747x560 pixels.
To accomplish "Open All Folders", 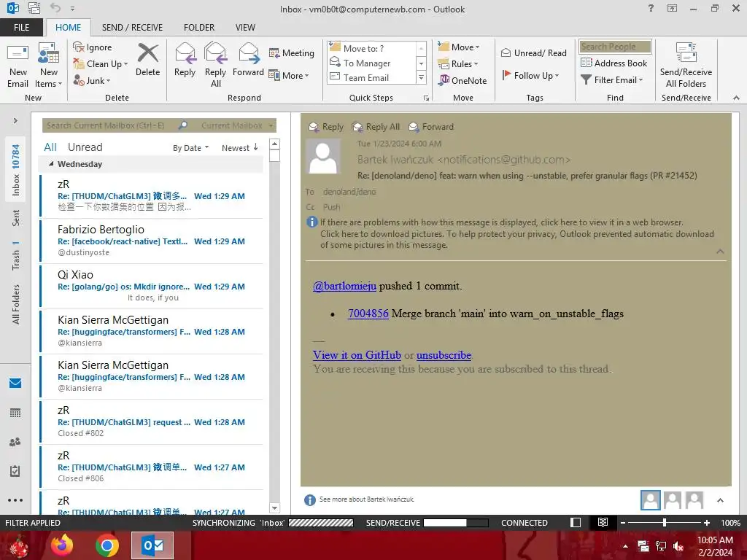I will (x=16, y=304).
